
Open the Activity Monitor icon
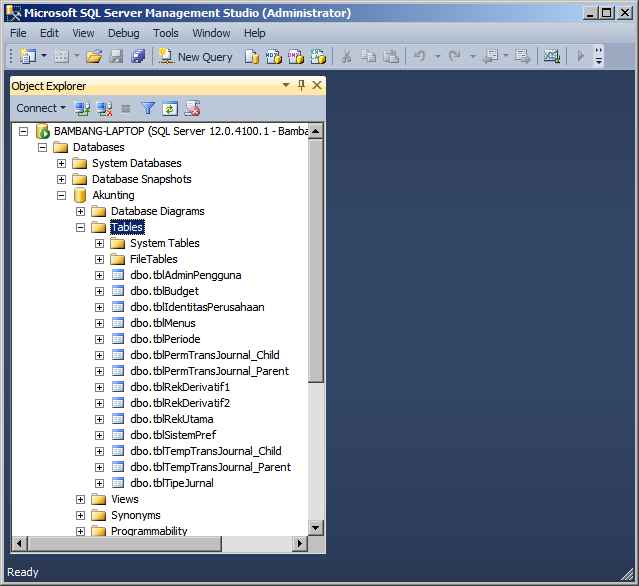click(x=552, y=56)
